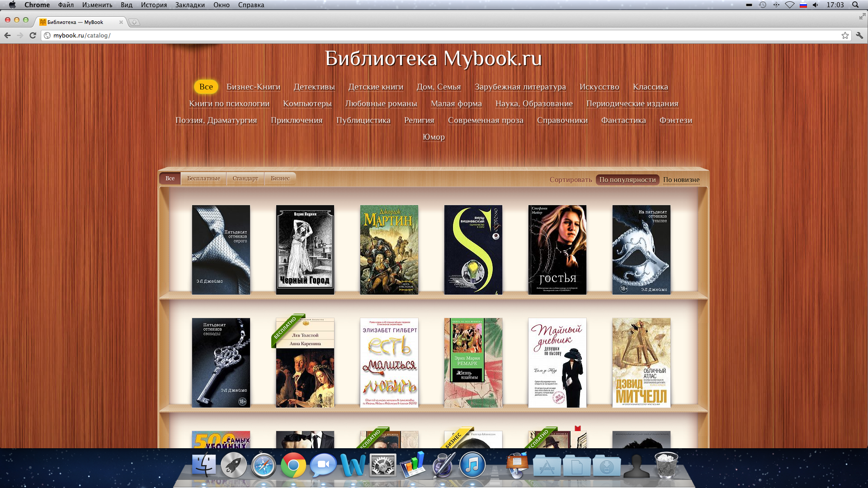
Task: Close the MyBook tab
Action: click(121, 22)
